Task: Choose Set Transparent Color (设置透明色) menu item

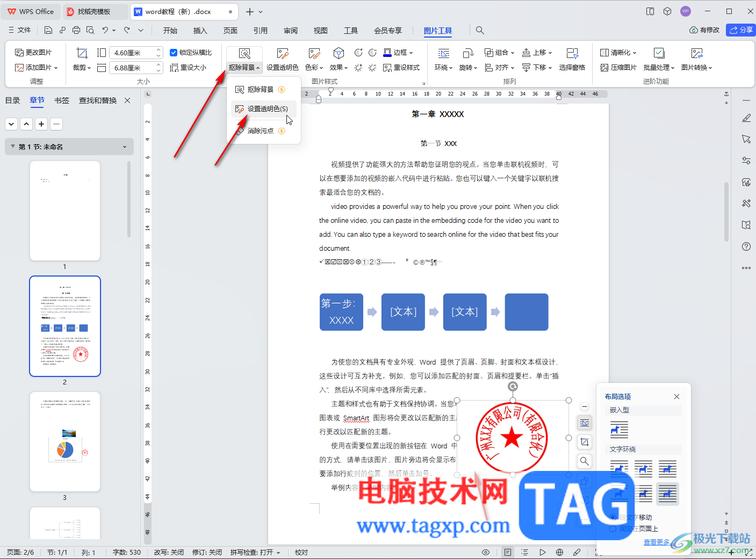Action: point(267,109)
